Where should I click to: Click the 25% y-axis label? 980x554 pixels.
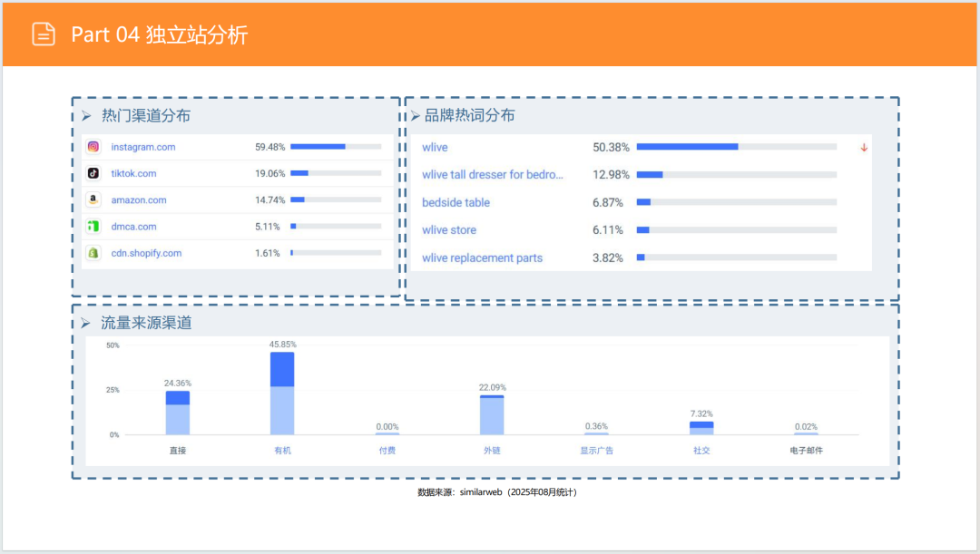113,390
